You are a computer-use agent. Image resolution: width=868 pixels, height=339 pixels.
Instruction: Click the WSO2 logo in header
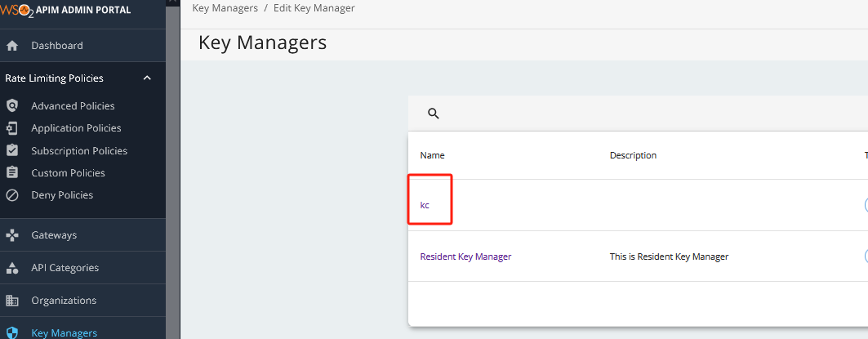point(16,10)
